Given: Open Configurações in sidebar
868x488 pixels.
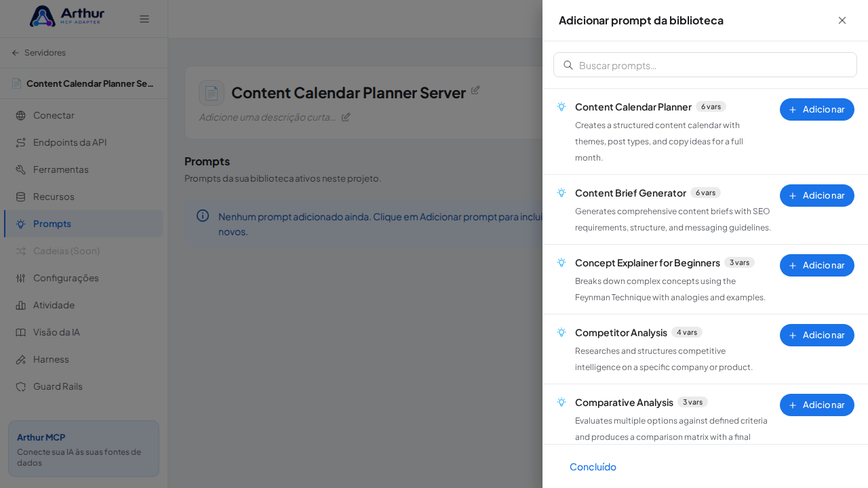Looking at the screenshot, I should pyautogui.click(x=83, y=278).
